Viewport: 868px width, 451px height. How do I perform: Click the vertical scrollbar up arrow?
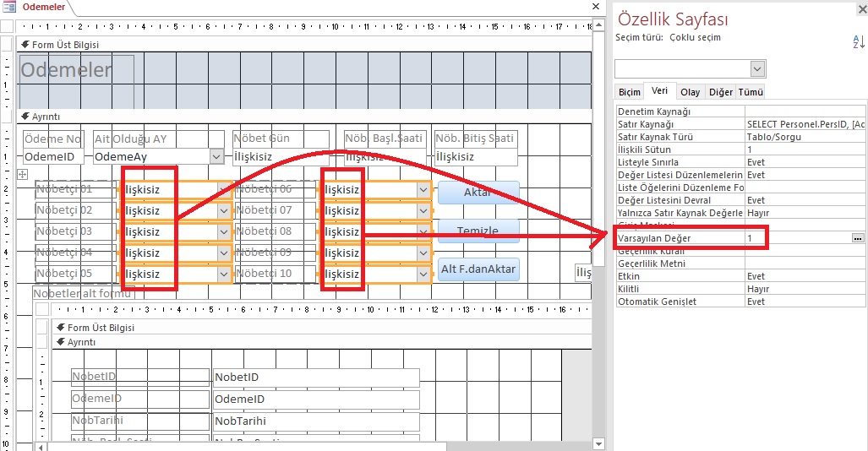[598, 24]
